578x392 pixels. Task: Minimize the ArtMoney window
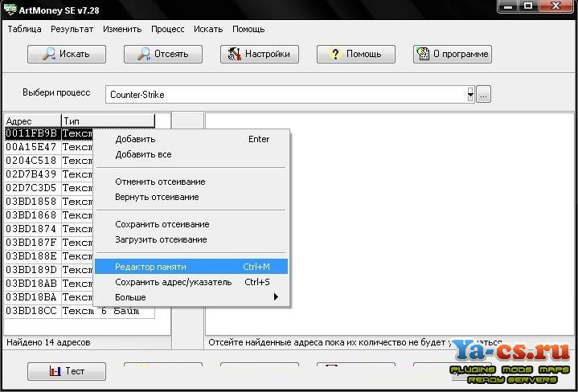(x=508, y=6)
